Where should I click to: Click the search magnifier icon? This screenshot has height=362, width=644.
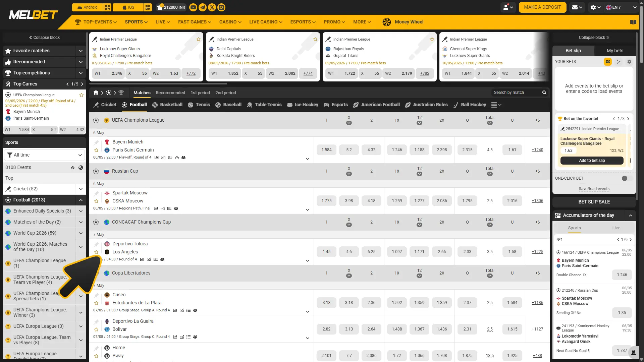(x=544, y=93)
